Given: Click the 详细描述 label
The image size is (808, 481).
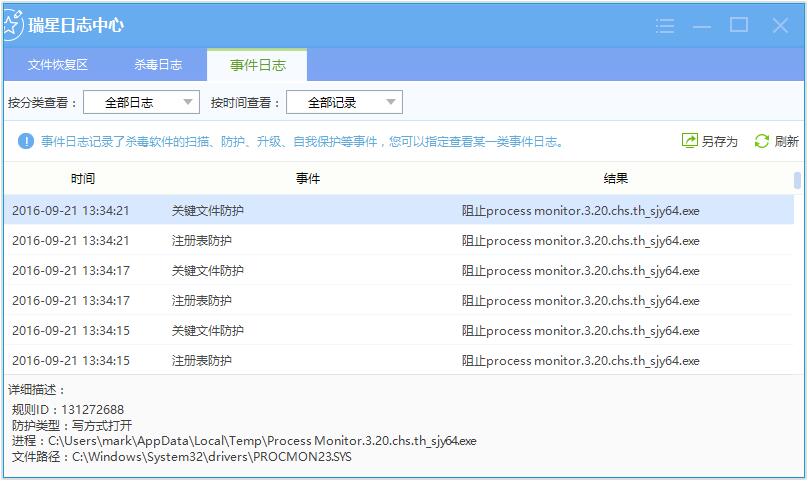Looking at the screenshot, I should [37, 390].
